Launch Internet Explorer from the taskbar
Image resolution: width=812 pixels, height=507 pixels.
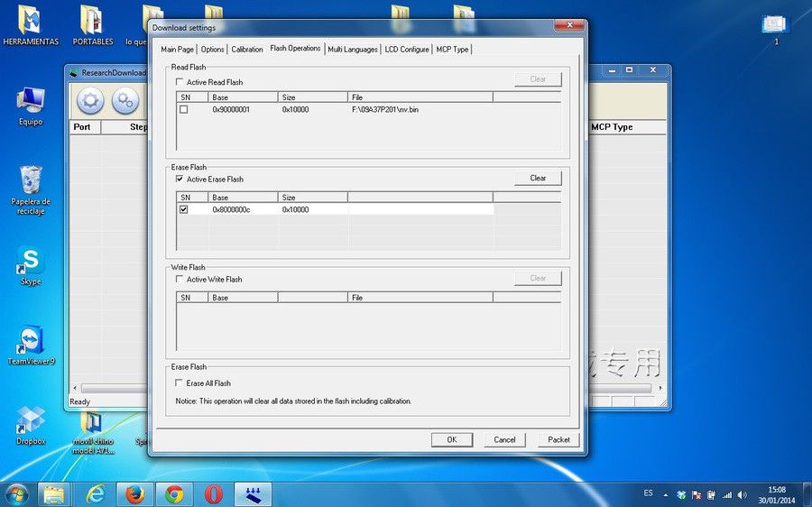(96, 494)
